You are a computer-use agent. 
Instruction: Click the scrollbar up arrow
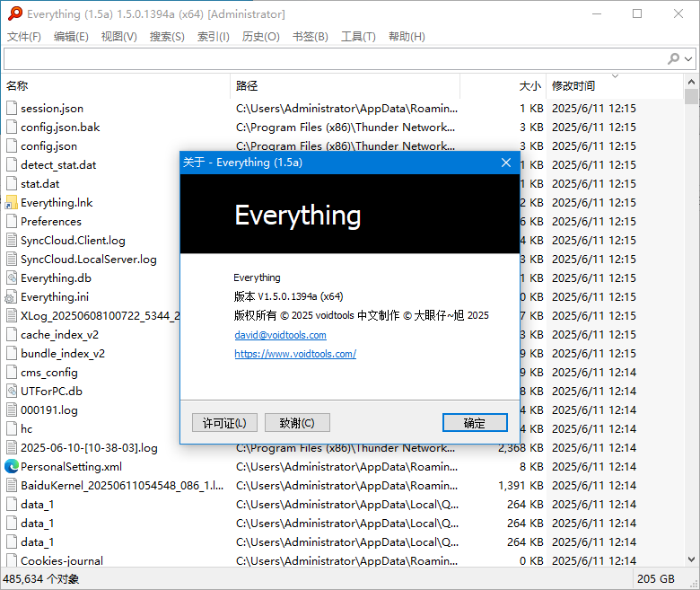pyautogui.click(x=691, y=82)
